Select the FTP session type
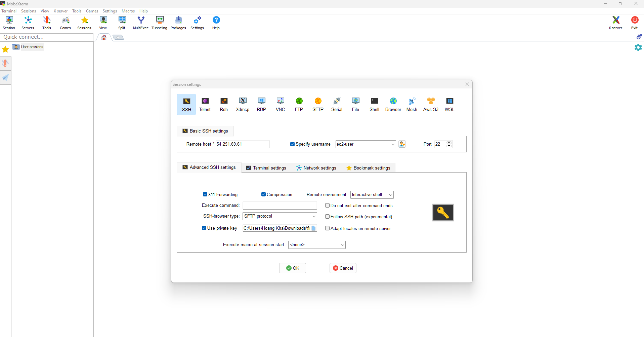Screen dimensions: 644x337 (x=299, y=104)
